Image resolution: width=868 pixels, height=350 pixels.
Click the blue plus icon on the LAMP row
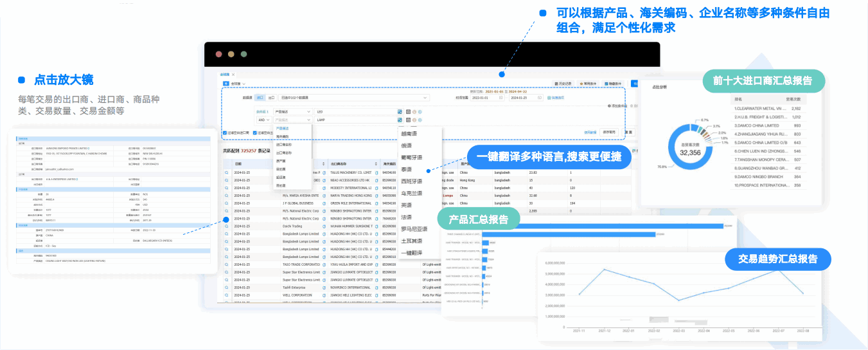click(x=420, y=120)
